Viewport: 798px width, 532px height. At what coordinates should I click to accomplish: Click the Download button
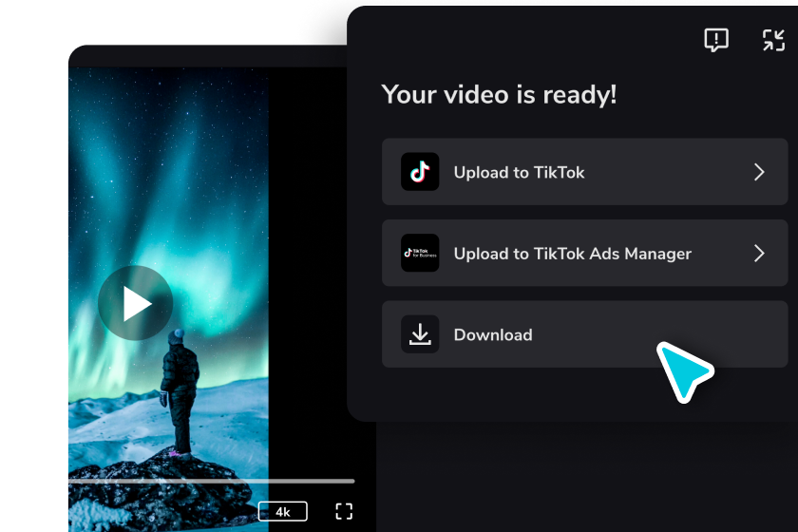[x=585, y=334]
